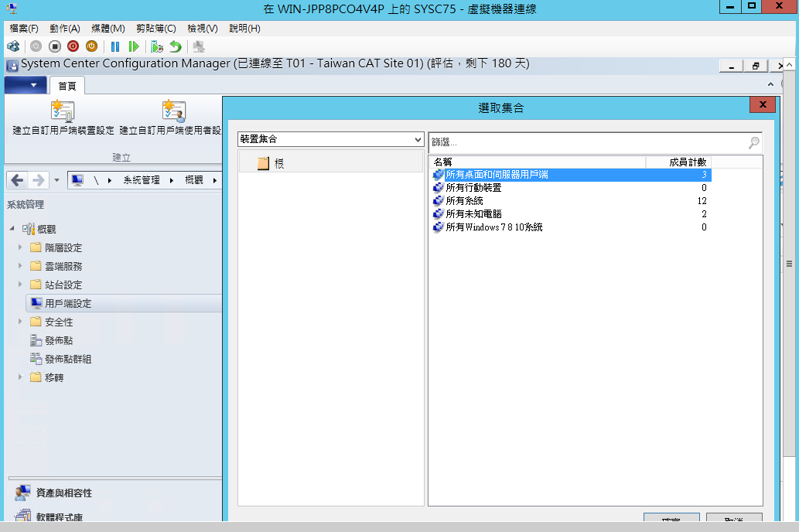This screenshot has width=799, height=532.
Task: Select the 發佈點群組 tree item
Action: pyautogui.click(x=68, y=359)
